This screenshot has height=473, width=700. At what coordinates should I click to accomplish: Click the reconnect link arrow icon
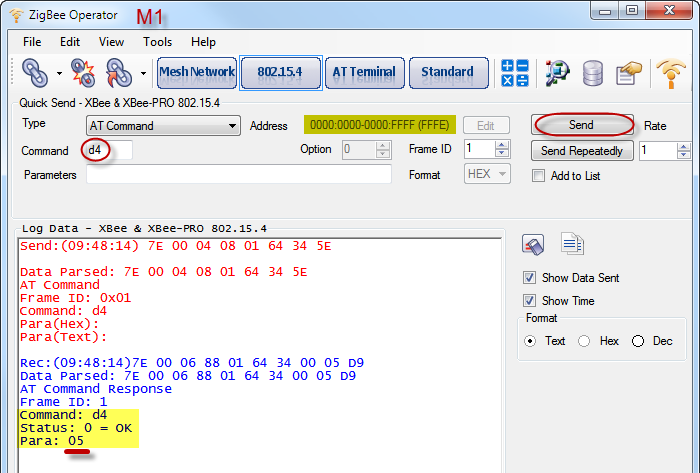[119, 73]
